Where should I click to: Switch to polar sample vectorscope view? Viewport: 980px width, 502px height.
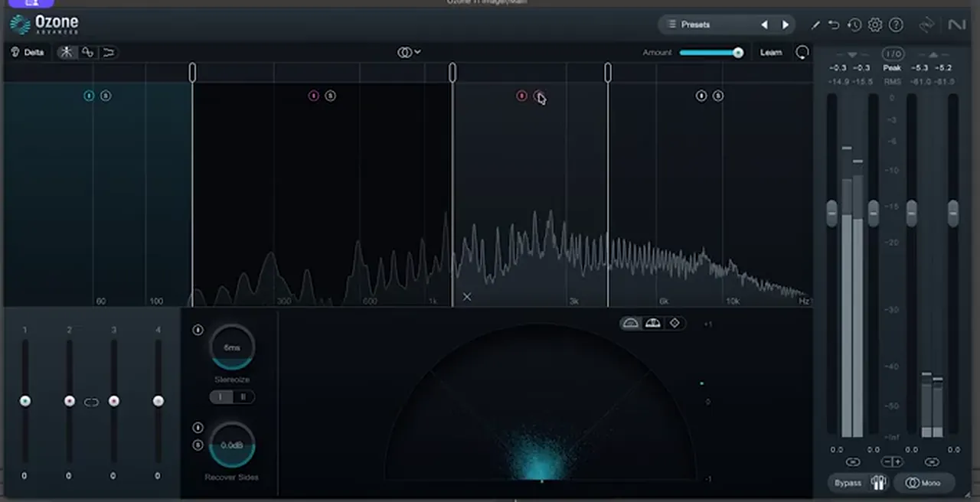(x=631, y=324)
